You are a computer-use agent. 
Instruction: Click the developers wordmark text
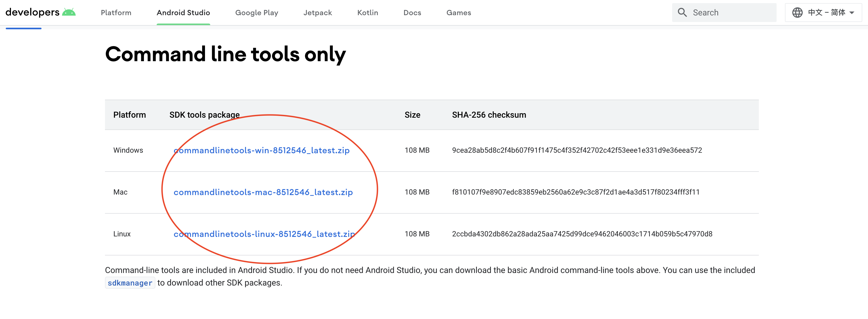pyautogui.click(x=32, y=13)
